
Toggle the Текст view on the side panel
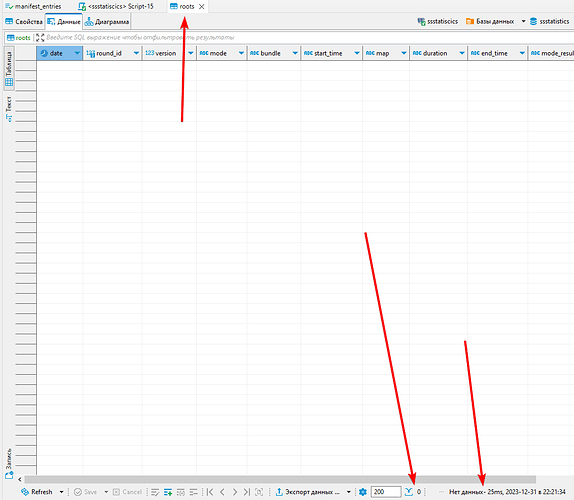click(x=9, y=109)
